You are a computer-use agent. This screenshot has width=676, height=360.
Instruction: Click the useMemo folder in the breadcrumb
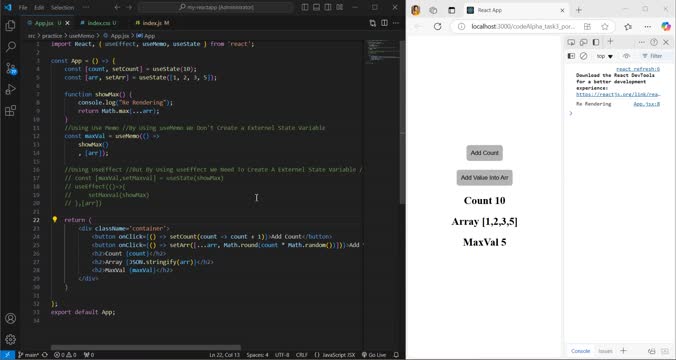(81, 36)
